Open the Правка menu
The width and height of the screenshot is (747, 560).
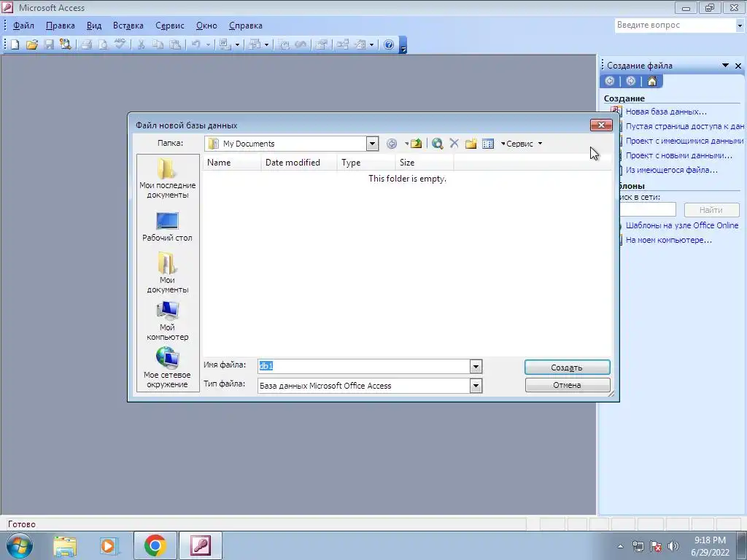pyautogui.click(x=60, y=26)
